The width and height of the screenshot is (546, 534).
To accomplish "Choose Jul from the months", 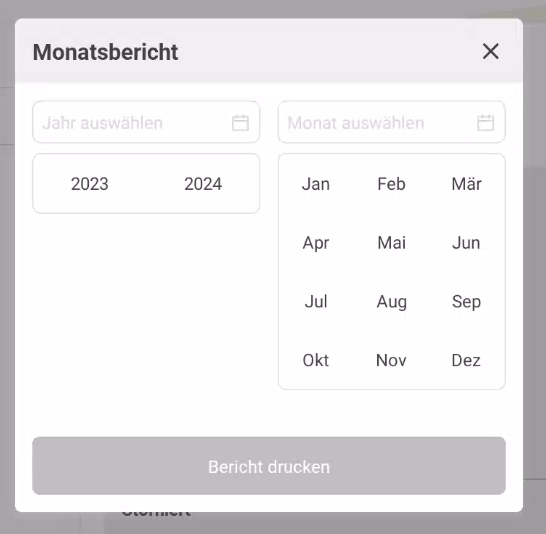I will coord(316,301).
